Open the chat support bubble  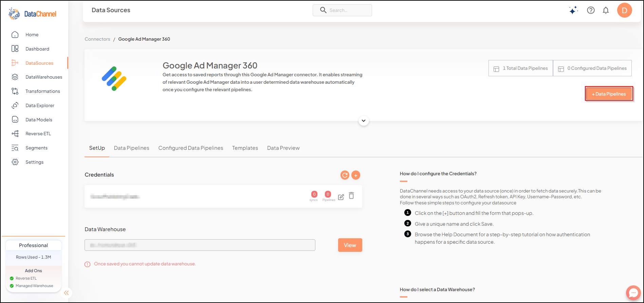click(633, 293)
